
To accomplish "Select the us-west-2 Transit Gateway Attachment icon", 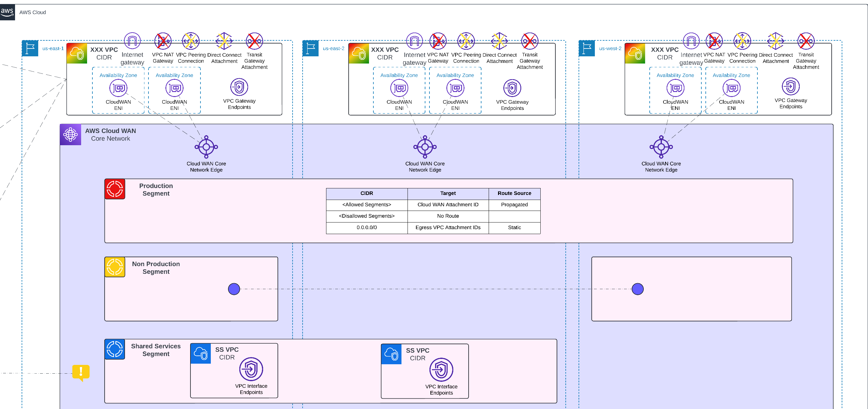I will (x=806, y=41).
